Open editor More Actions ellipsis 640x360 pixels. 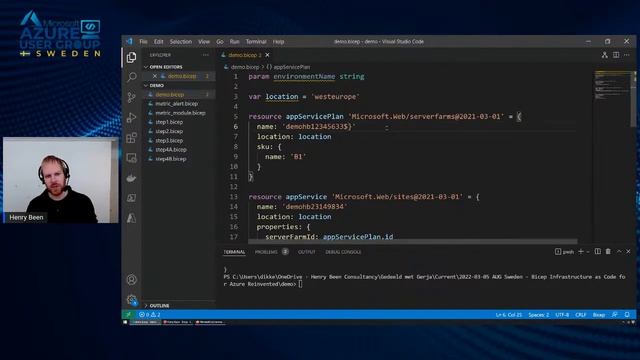click(x=627, y=55)
